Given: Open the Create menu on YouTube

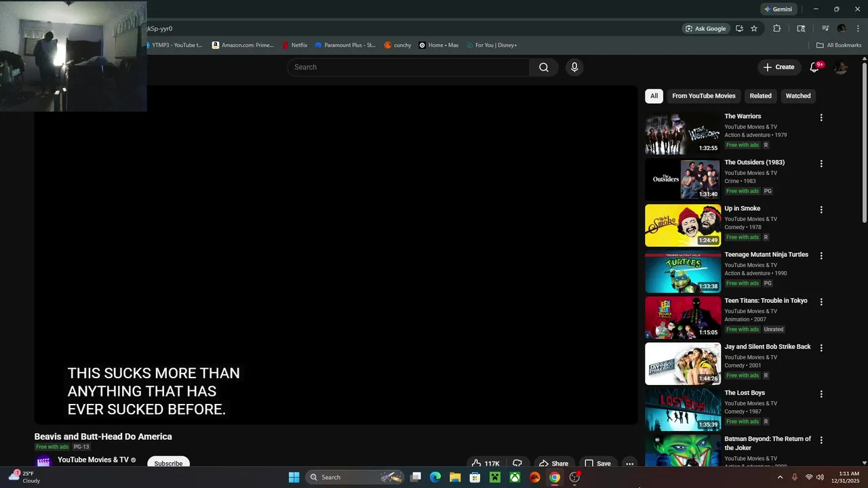Looking at the screenshot, I should pyautogui.click(x=778, y=67).
